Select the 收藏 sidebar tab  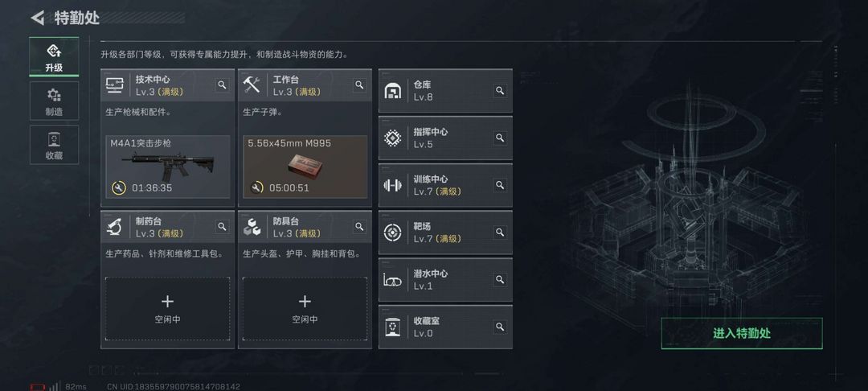point(54,145)
